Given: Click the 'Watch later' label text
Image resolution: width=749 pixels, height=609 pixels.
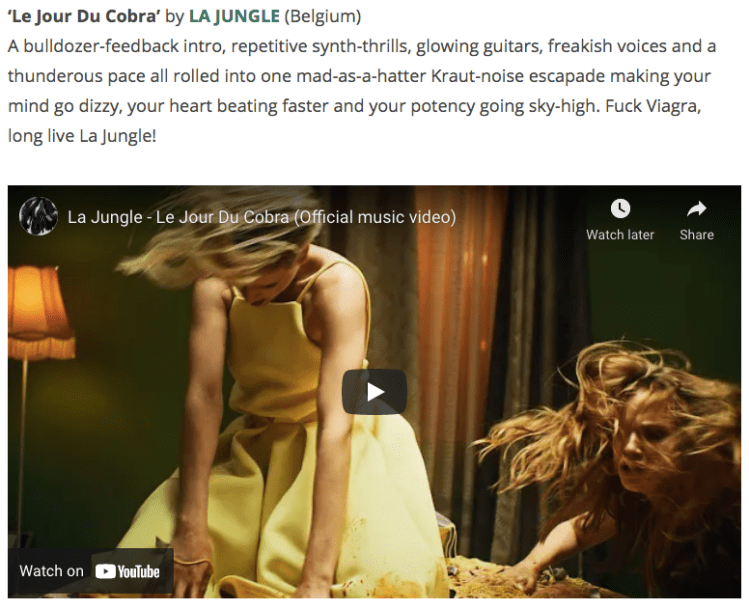Looking at the screenshot, I should click(x=620, y=235).
